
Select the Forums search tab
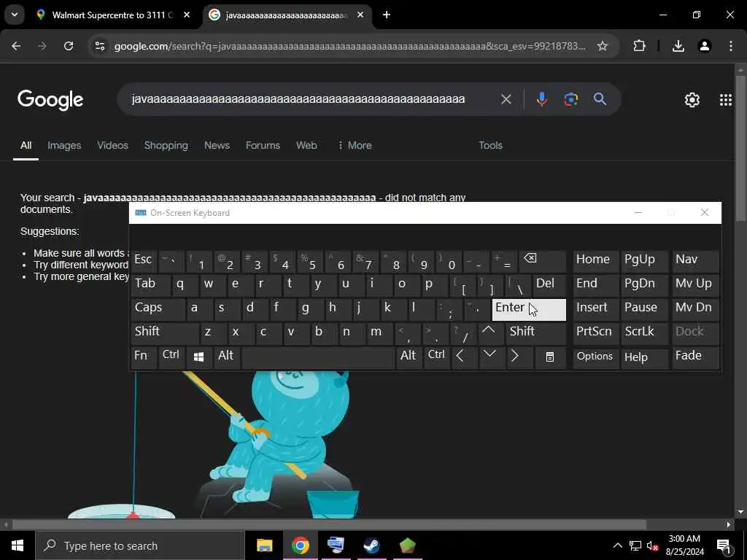point(263,145)
